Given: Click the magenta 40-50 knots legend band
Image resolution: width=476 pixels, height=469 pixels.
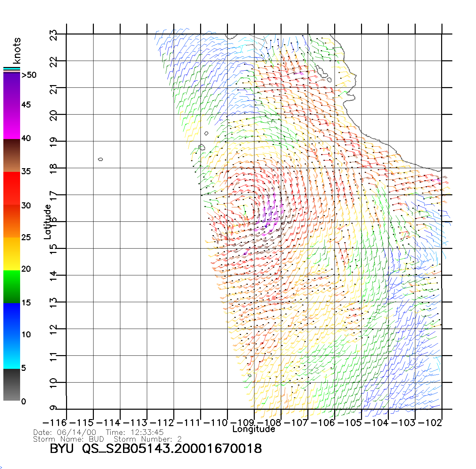Looking at the screenshot, I should (12, 106).
